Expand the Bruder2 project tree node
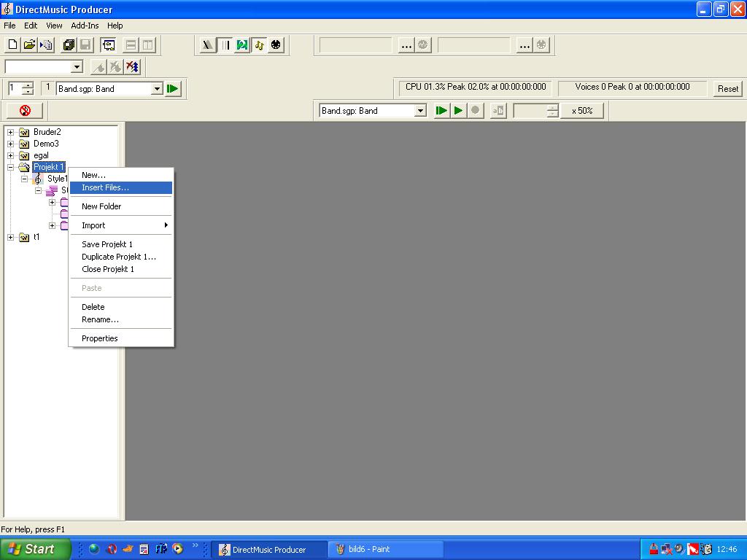This screenshot has width=747, height=560. coord(10,132)
